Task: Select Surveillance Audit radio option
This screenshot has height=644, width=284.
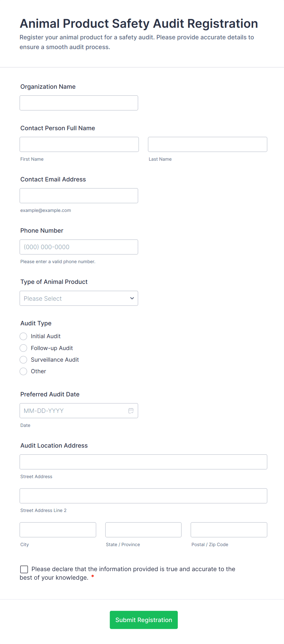Action: click(x=24, y=360)
